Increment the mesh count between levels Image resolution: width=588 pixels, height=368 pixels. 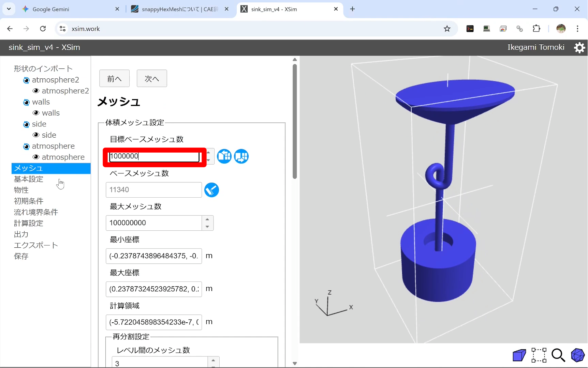tap(213, 360)
